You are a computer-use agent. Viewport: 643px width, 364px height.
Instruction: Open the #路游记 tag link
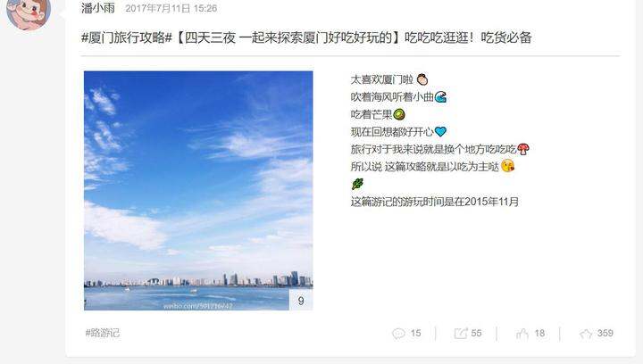point(102,333)
